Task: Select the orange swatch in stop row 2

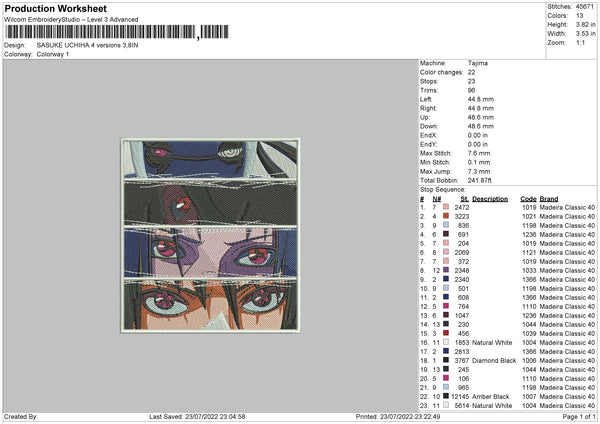Action: click(x=446, y=216)
